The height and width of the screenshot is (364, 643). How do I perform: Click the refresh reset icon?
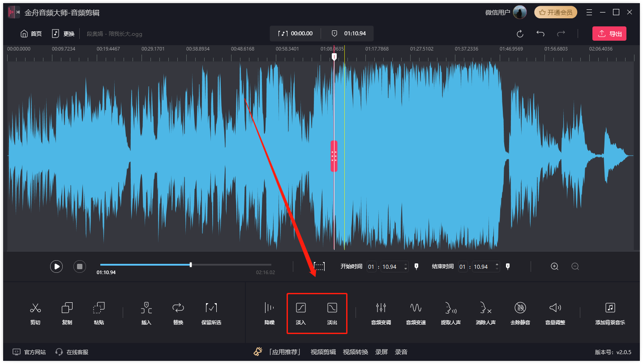[x=520, y=34]
